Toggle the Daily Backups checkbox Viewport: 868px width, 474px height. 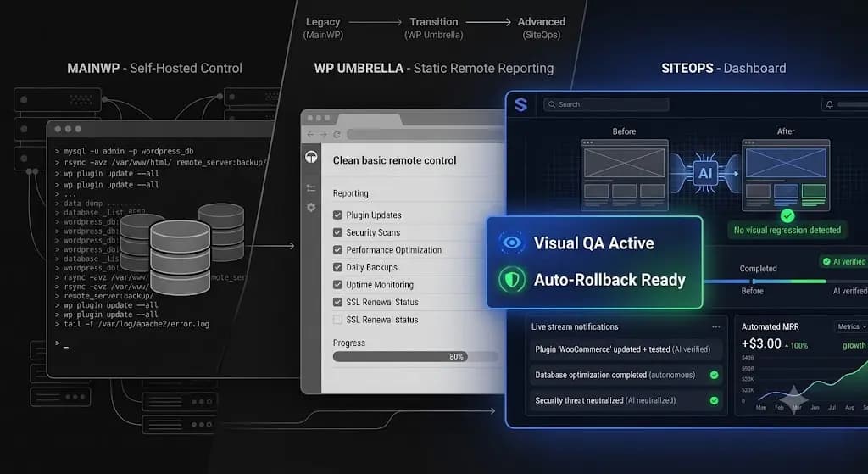[337, 267]
